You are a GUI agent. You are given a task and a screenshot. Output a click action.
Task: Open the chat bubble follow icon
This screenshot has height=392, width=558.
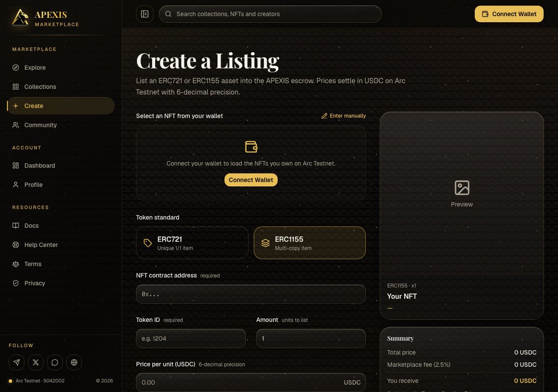tap(55, 362)
